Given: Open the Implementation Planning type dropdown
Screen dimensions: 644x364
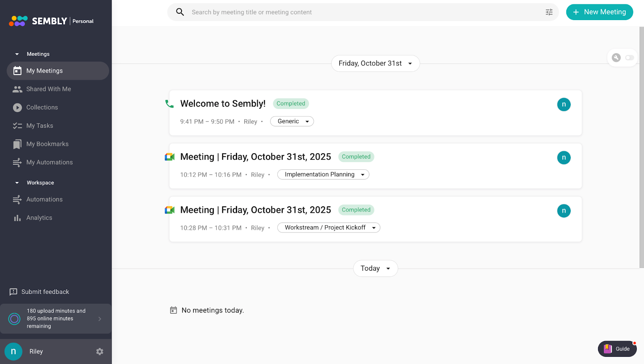Looking at the screenshot, I should [323, 175].
